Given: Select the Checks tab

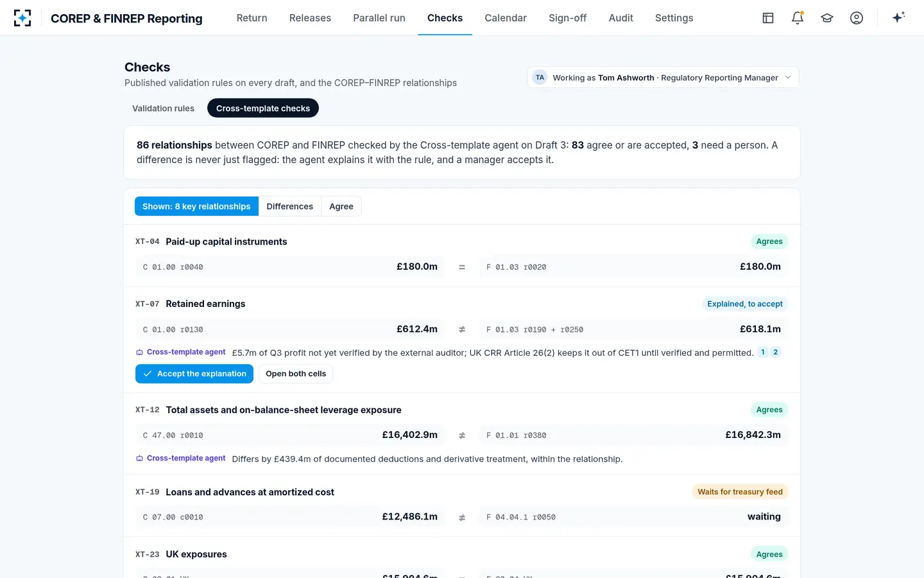Looking at the screenshot, I should pos(445,18).
